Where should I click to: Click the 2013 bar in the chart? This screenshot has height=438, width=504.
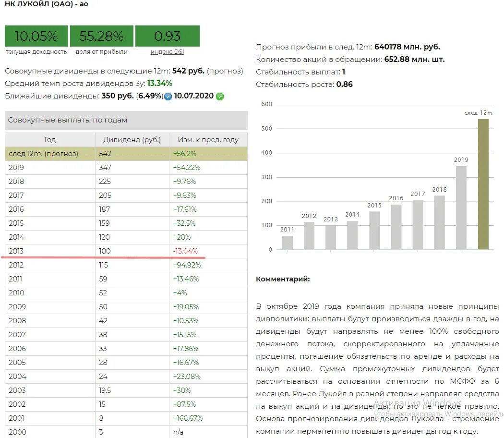click(x=331, y=238)
